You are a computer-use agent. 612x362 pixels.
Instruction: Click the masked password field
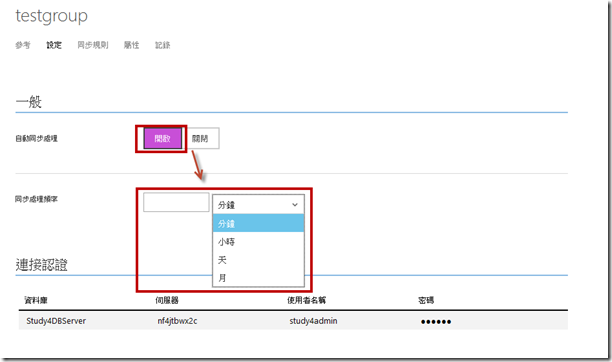click(x=436, y=322)
